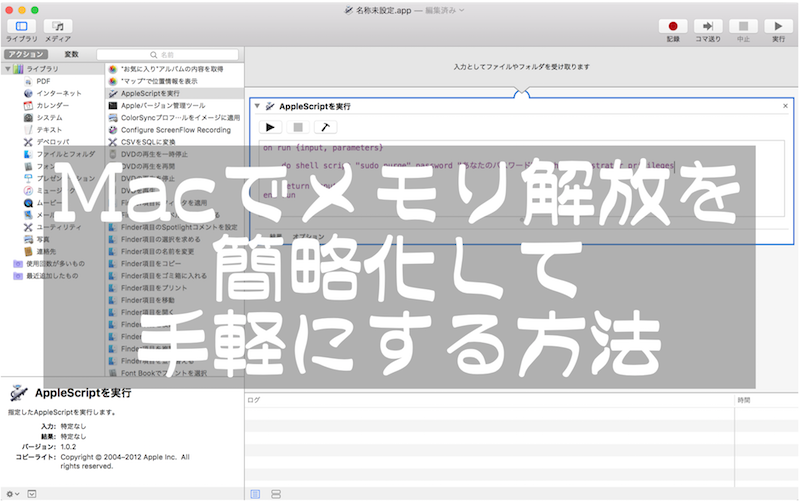The width and height of the screenshot is (800, 502).
Task: Select インターネット category
Action: click(58, 93)
